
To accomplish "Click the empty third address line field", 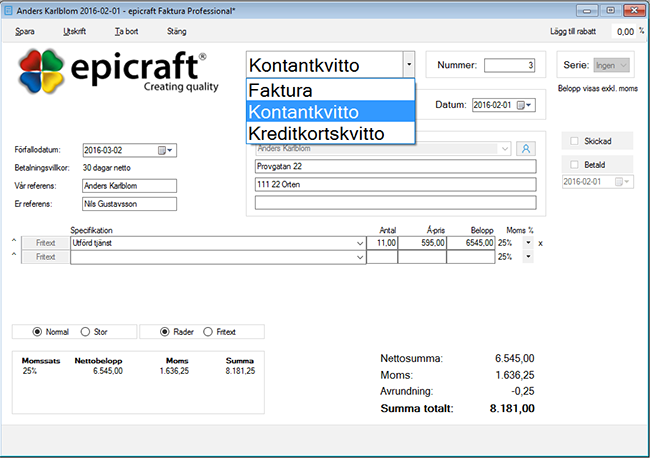I will (x=395, y=203).
